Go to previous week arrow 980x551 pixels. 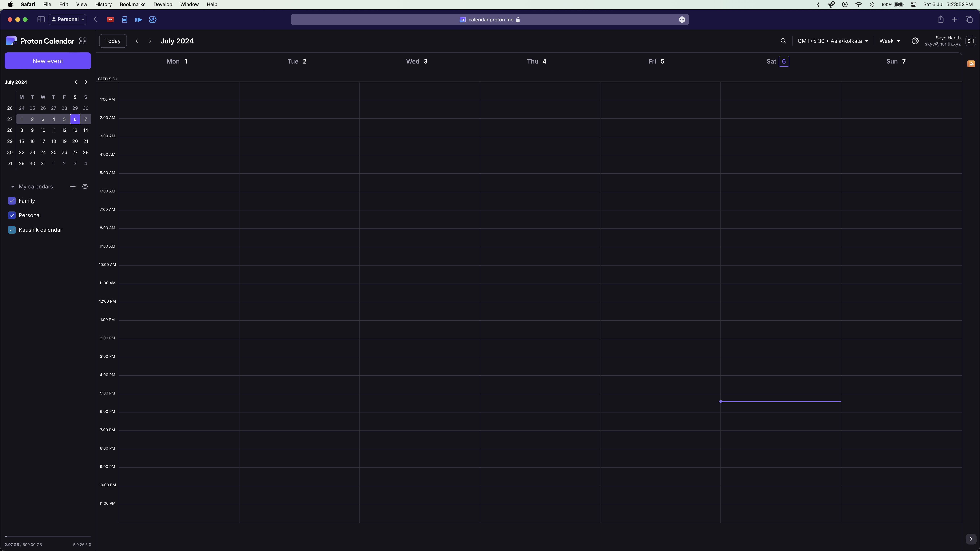point(137,41)
